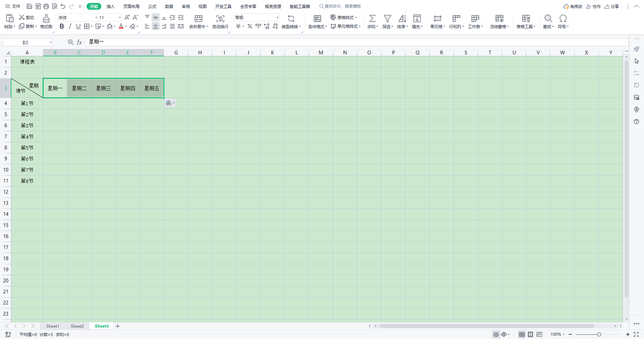Screen dimensions: 644x339
Task: Switch to the 插入 (Insert) ribbon tab
Action: point(111,6)
